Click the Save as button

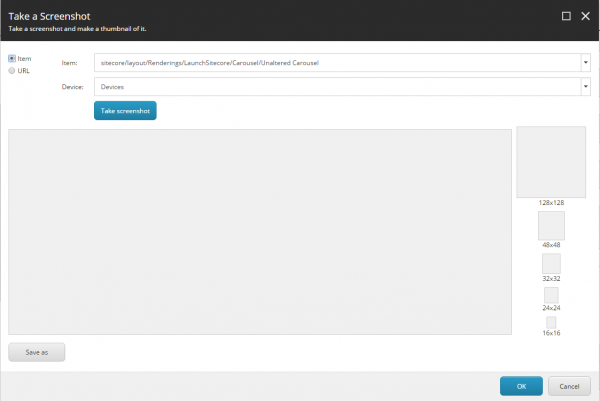click(37, 352)
